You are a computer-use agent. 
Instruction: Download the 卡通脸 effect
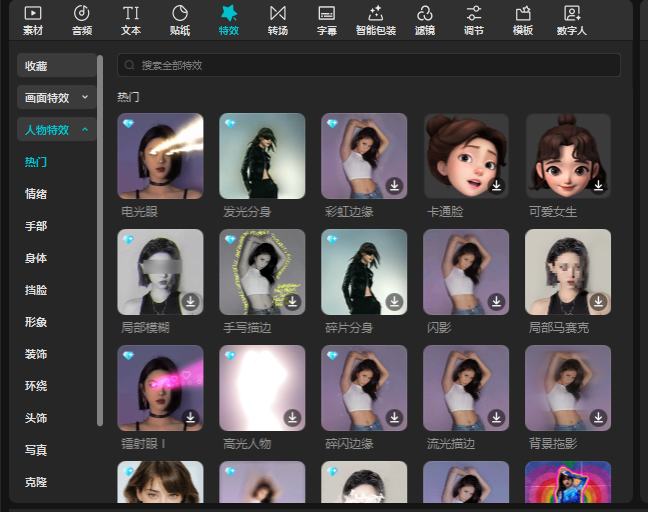click(496, 186)
